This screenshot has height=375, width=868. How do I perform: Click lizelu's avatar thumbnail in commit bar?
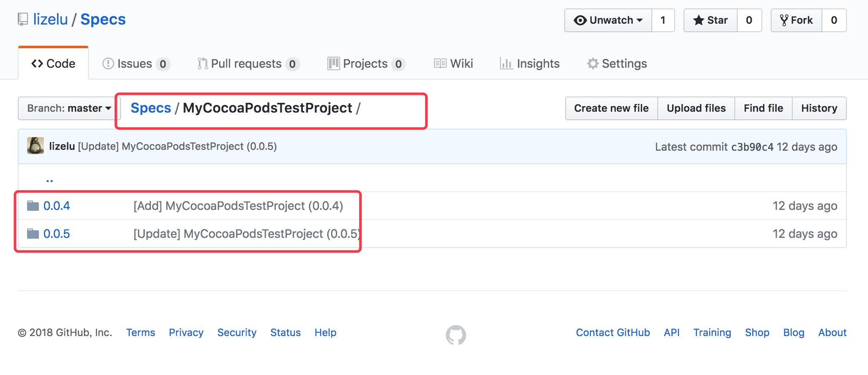coord(36,146)
